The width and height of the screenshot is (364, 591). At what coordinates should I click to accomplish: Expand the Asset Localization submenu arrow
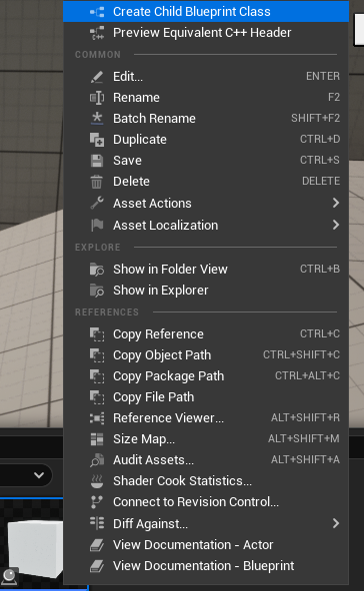(x=336, y=225)
